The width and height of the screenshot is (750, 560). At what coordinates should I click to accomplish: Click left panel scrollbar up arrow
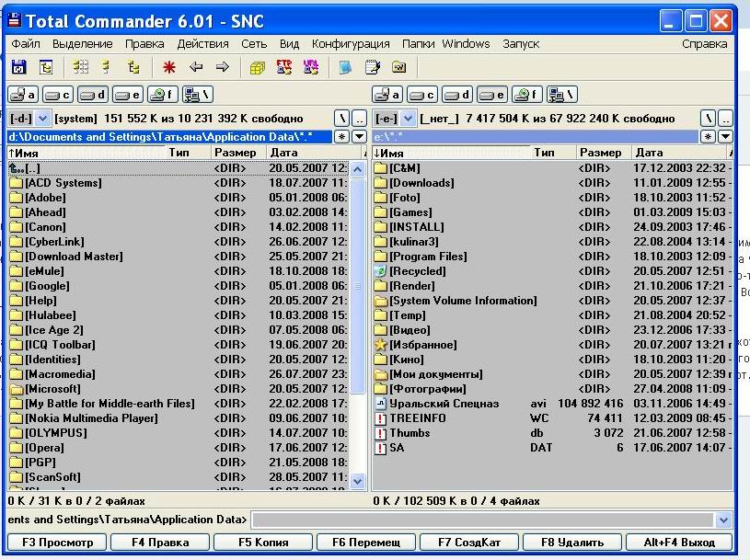tap(357, 169)
